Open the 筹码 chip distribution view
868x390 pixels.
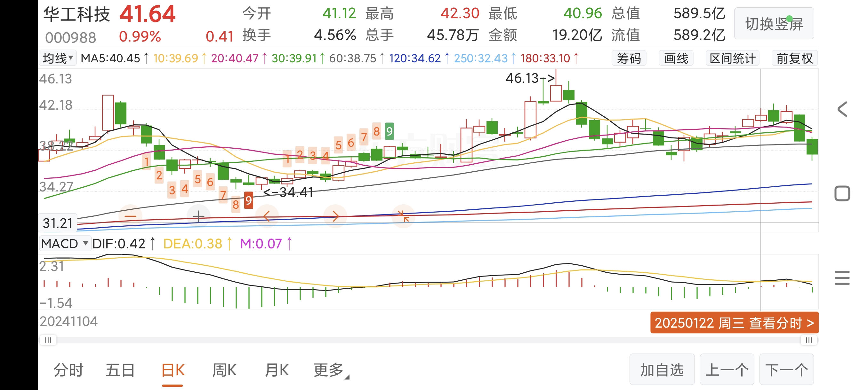tap(629, 58)
